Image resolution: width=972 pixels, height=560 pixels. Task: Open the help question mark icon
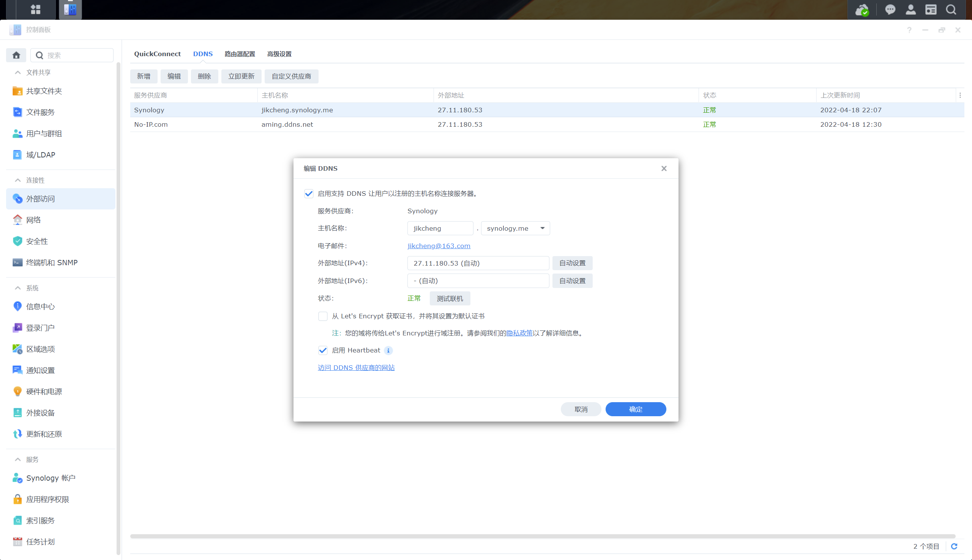(x=909, y=30)
